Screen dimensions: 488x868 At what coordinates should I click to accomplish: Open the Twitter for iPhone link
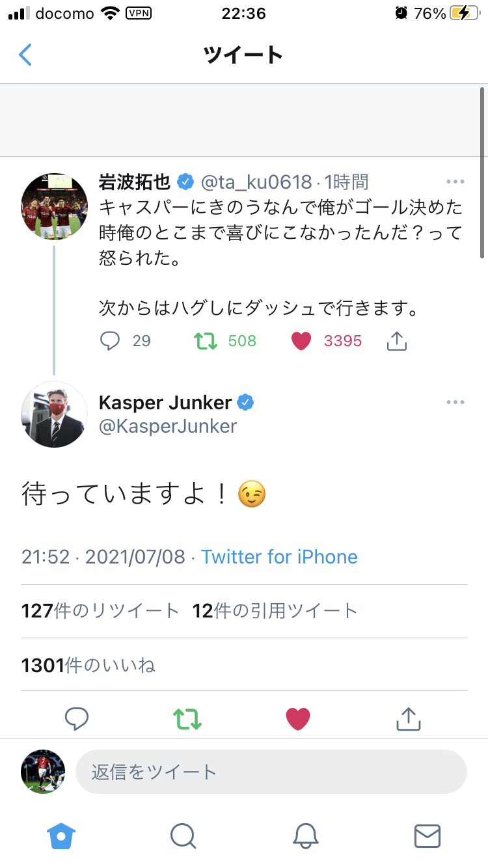tap(279, 557)
